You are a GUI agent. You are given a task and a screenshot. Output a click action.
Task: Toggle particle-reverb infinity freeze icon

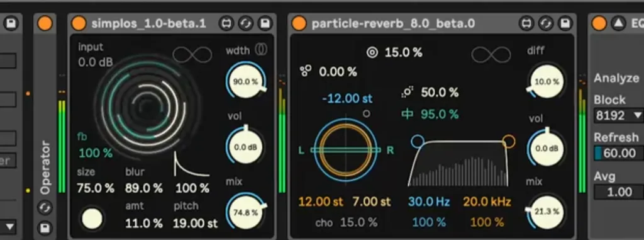pyautogui.click(x=491, y=55)
